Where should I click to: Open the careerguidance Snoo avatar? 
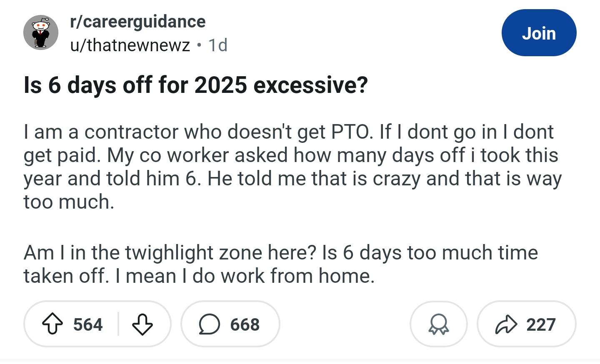[x=41, y=33]
